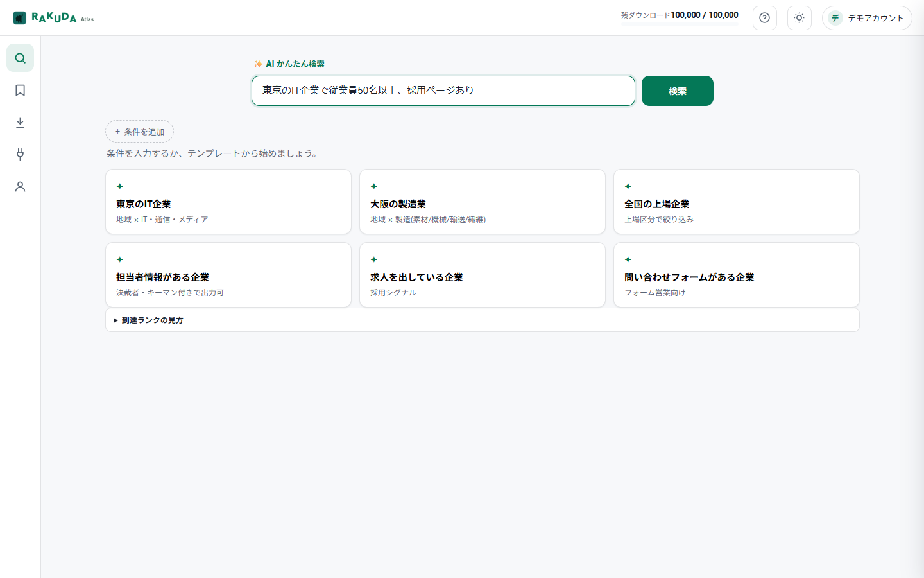Open the デモアカウント account menu
The image size is (924, 578).
pos(867,18)
